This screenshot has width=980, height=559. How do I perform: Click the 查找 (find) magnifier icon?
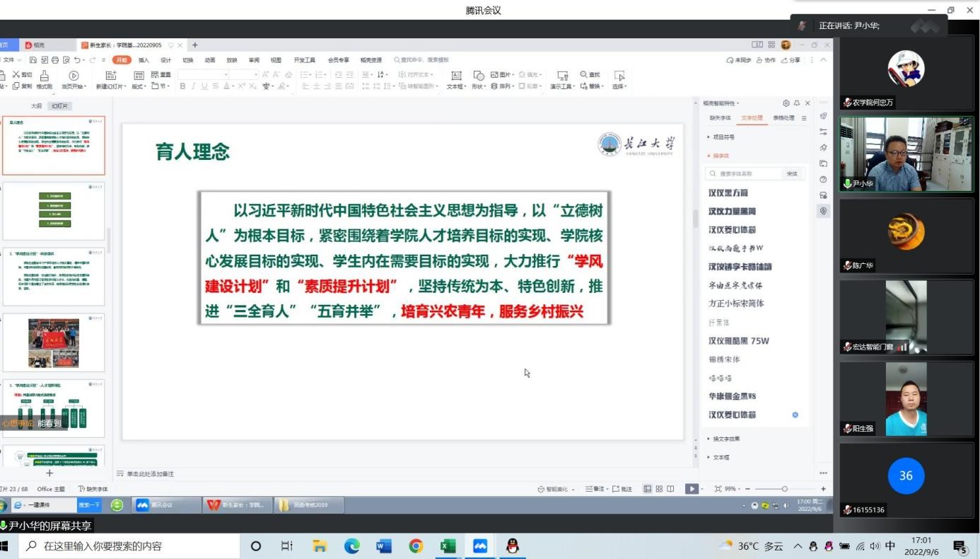point(584,74)
